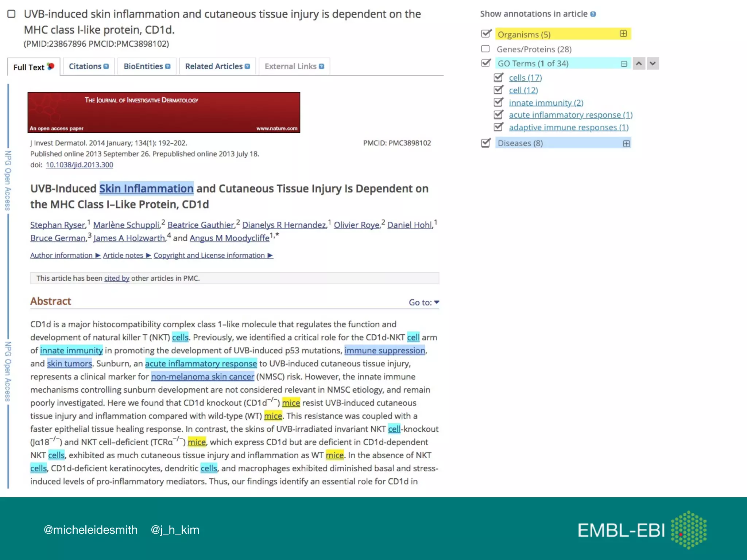Click help icon beside Citations tab
This screenshot has width=747, height=560.
106,67
